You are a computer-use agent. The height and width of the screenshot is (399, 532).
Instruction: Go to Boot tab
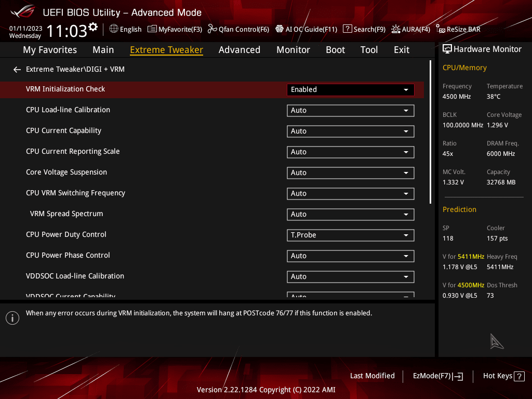(335, 50)
